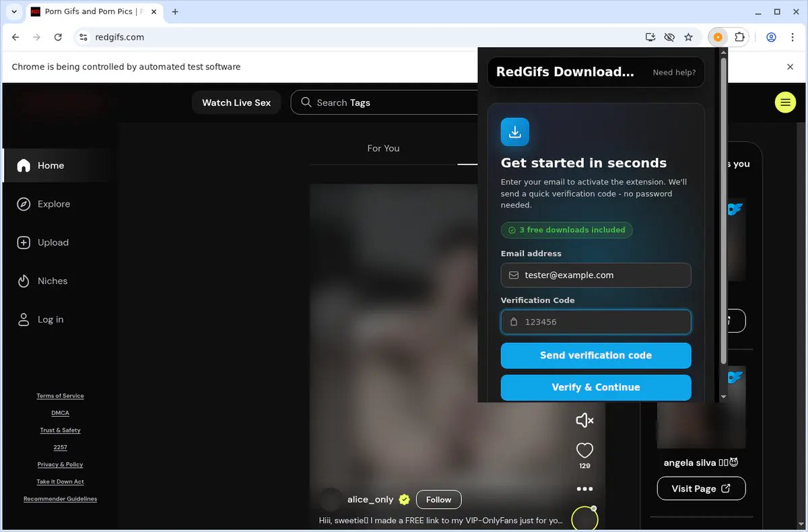Open site information icon in address bar
The width and height of the screenshot is (808, 532).
click(x=83, y=37)
